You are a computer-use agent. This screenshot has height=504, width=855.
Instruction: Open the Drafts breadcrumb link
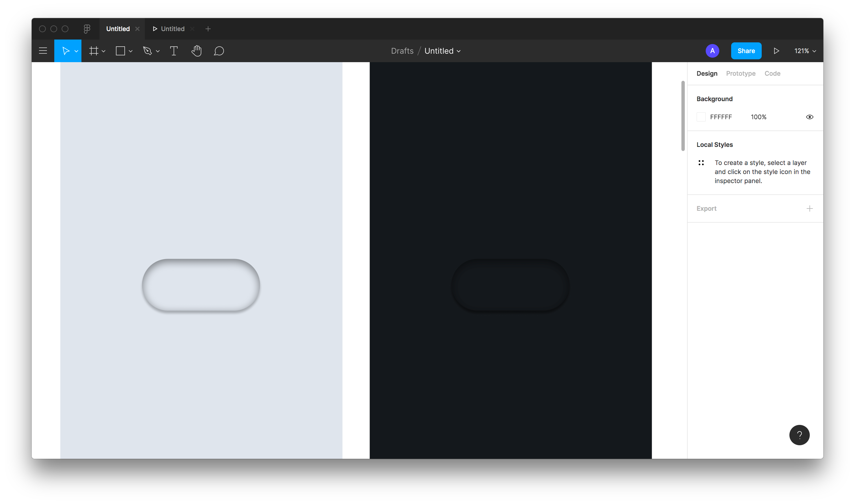[x=402, y=51]
